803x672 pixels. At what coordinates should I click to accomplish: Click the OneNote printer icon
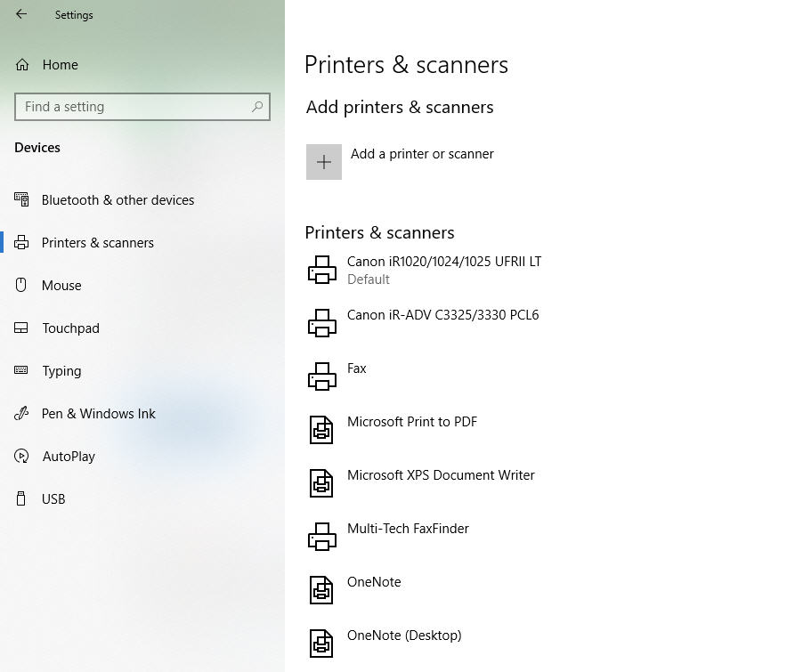321,590
